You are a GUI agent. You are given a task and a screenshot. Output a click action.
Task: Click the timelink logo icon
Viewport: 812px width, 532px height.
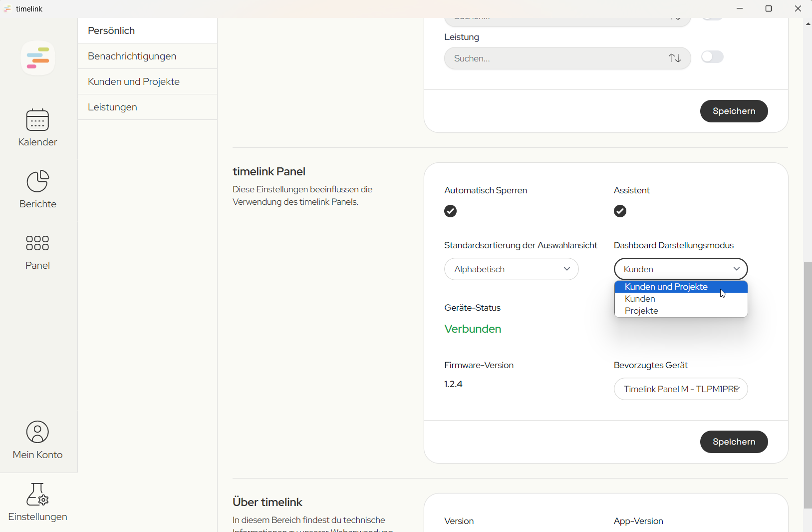coord(38,58)
